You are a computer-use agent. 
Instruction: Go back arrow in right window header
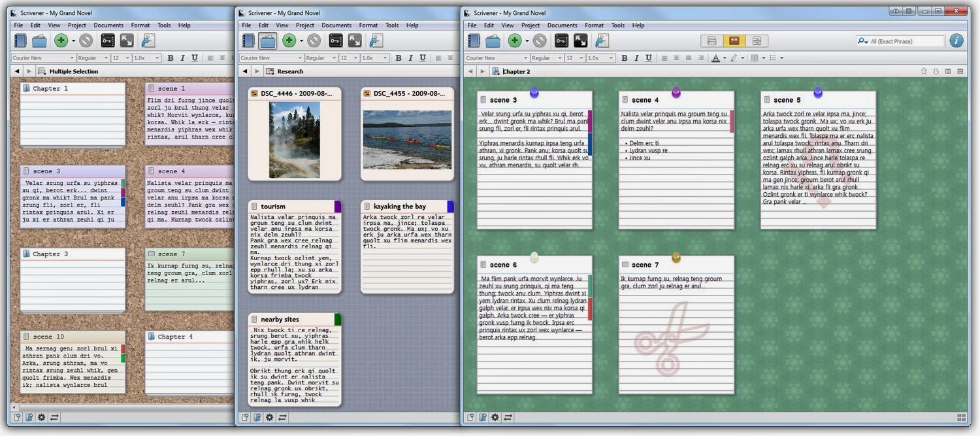pos(471,71)
